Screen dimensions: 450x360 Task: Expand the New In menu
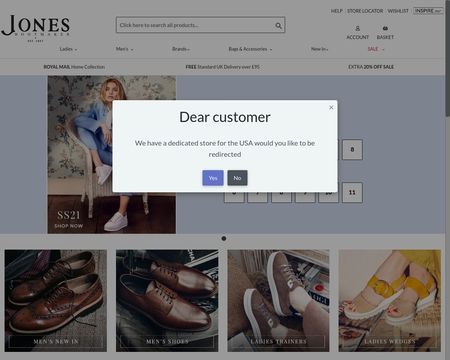(319, 49)
